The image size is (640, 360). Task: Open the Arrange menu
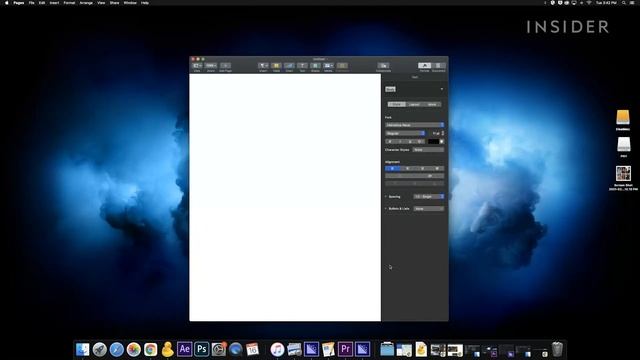pos(86,3)
